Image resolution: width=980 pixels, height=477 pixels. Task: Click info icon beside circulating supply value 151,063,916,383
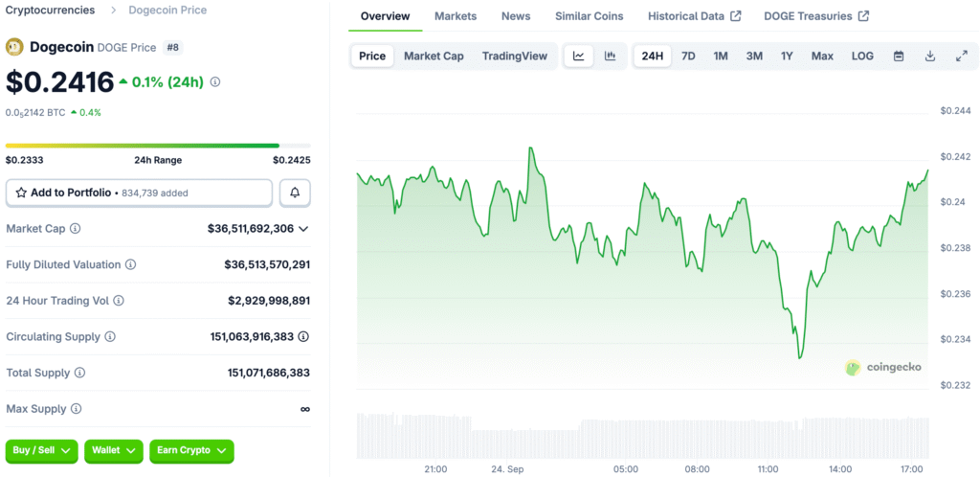[303, 337]
